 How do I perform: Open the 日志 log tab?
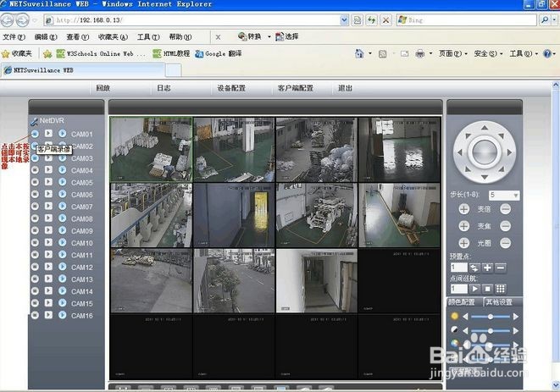coord(164,88)
